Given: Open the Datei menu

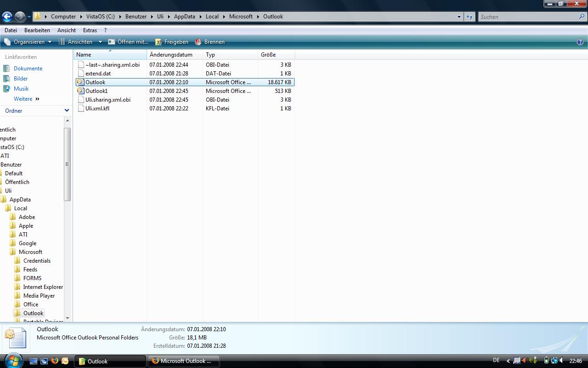Looking at the screenshot, I should click(x=11, y=30).
